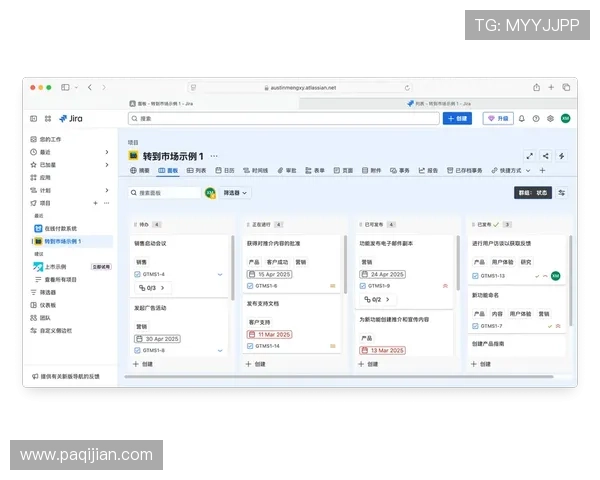Open priority chevron on GTMS1-4 card
Image resolution: width=600 pixels, height=480 pixels.
tap(220, 274)
